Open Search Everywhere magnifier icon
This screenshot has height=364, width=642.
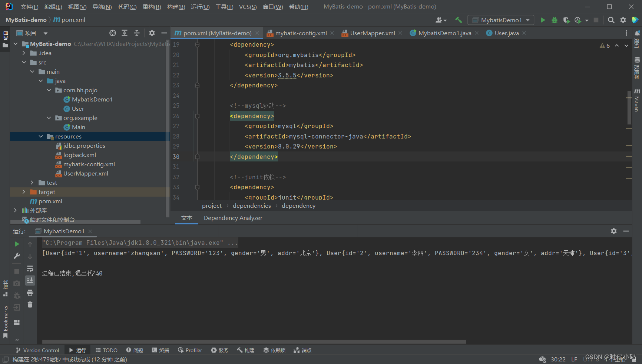(x=611, y=20)
